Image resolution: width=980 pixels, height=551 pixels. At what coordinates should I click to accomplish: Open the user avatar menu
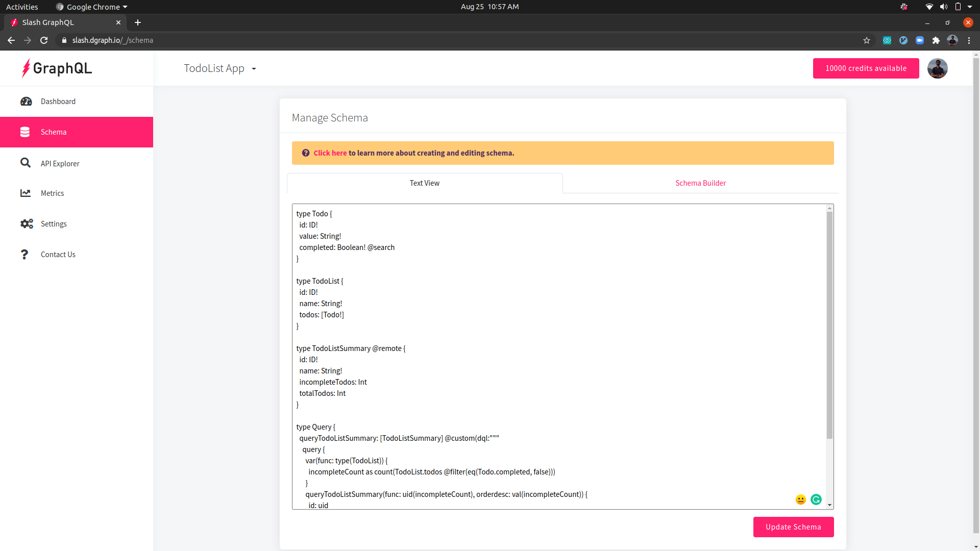click(x=937, y=68)
